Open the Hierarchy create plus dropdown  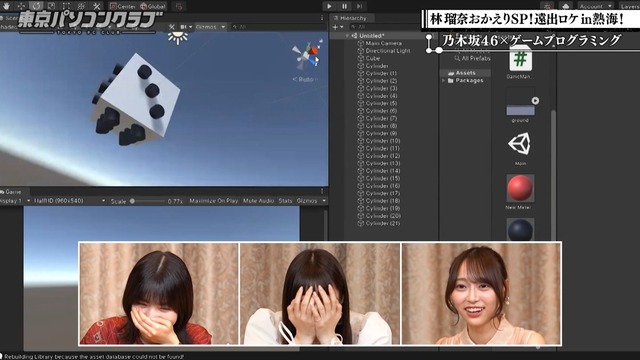pyautogui.click(x=337, y=27)
